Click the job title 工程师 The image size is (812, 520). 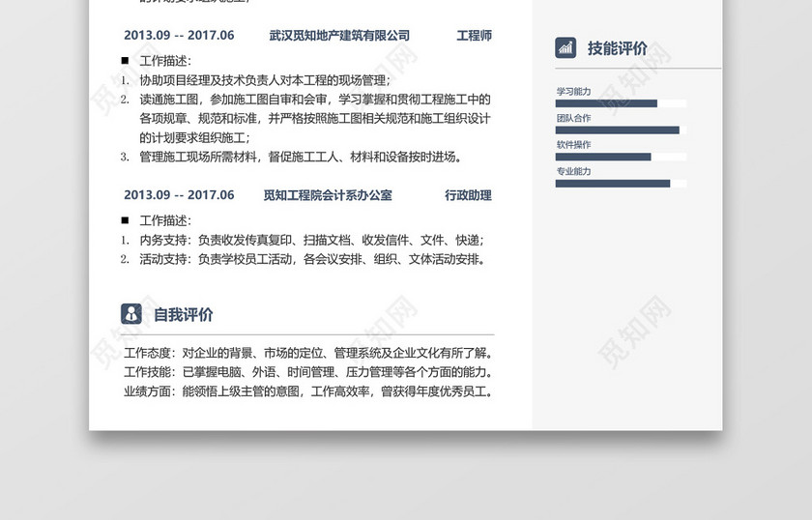474,36
